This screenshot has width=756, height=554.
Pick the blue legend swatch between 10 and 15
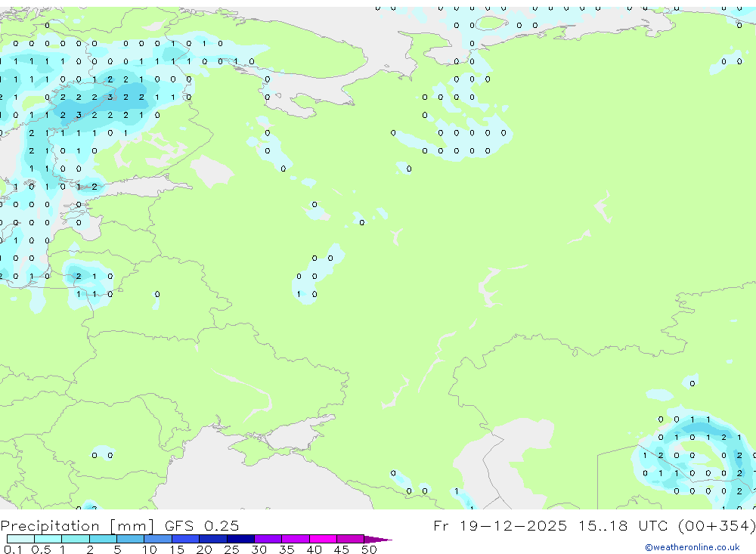(x=158, y=539)
